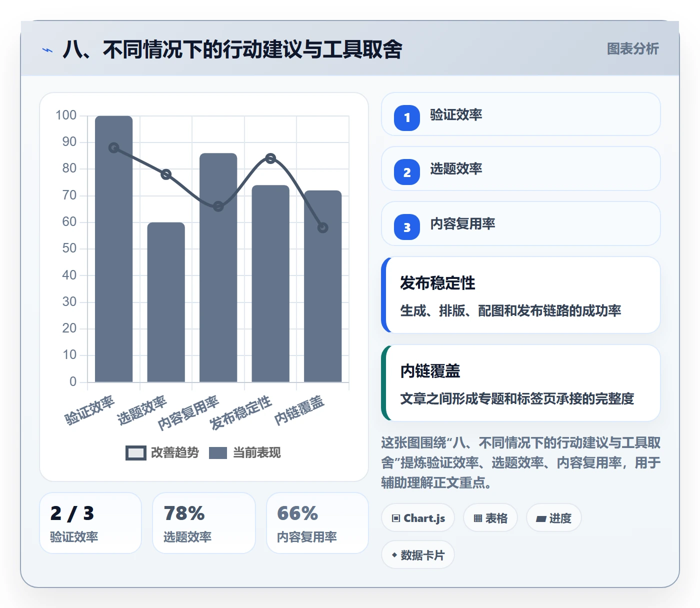Click the 验证效率 bar in the chart
The image size is (700, 608).
[114, 249]
